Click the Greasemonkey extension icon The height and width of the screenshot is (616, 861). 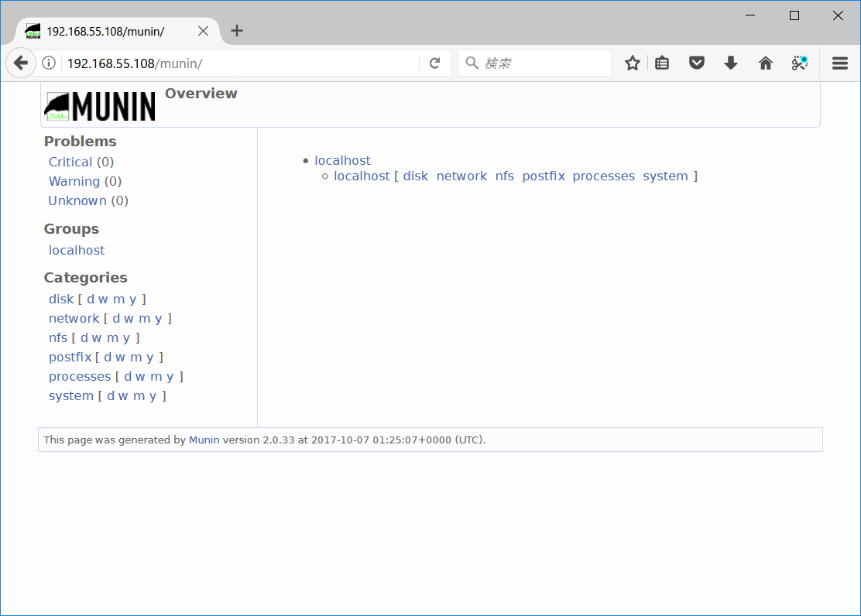[x=799, y=63]
